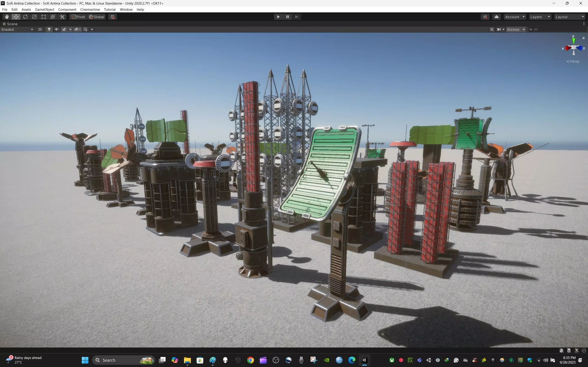
Task: Select the Rect Transform tool
Action: [x=44, y=17]
